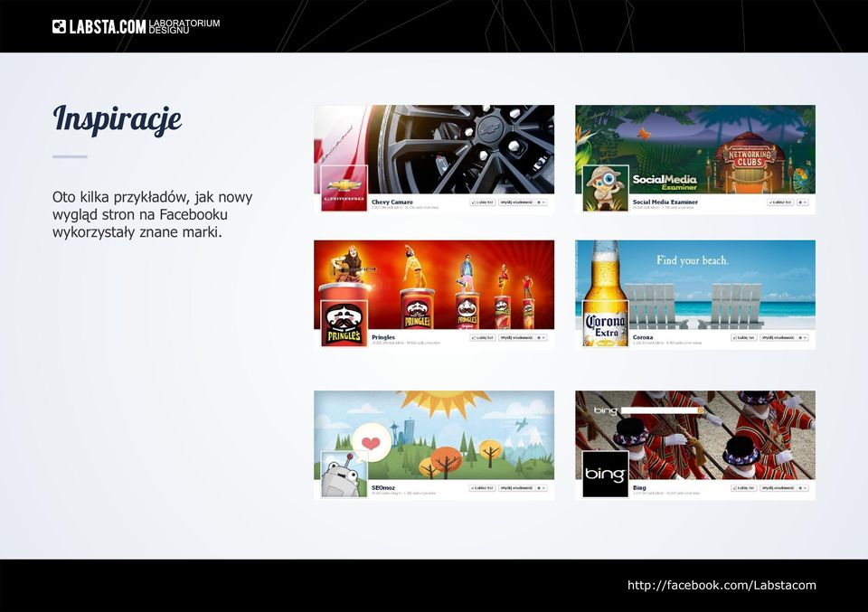Viewport: 868px width, 612px height.
Task: Open gear dropdown on the SEOmoz page
Action: (x=541, y=488)
